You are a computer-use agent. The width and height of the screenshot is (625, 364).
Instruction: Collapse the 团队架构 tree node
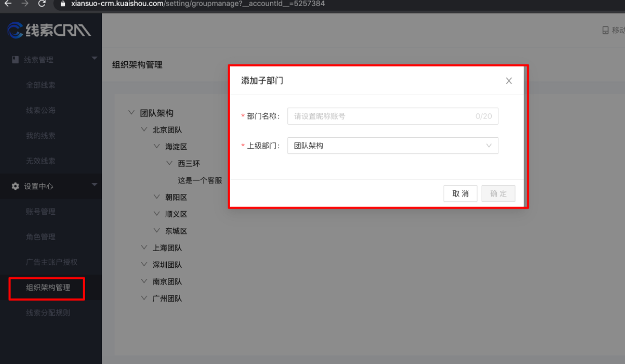(131, 112)
